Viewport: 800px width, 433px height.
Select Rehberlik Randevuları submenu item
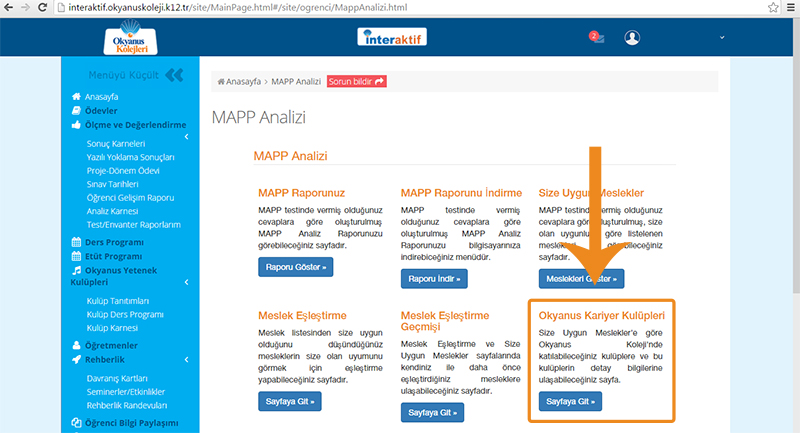coord(127,405)
